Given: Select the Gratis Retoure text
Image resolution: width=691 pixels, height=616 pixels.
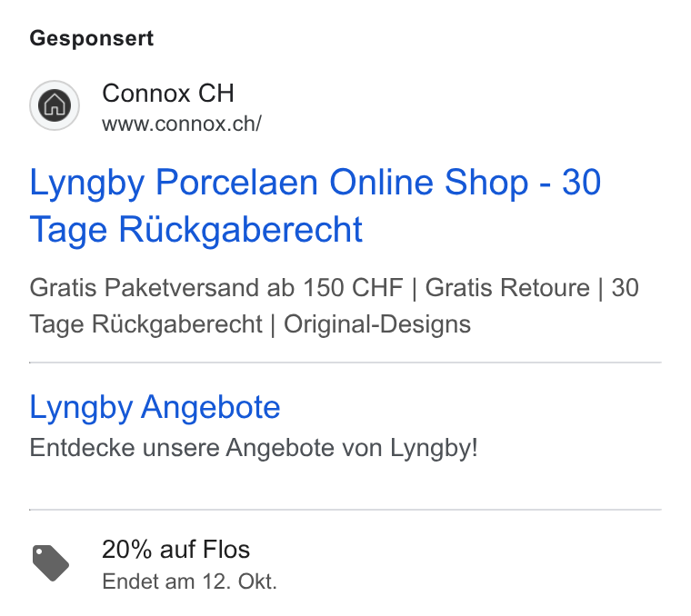Looking at the screenshot, I should 507,288.
